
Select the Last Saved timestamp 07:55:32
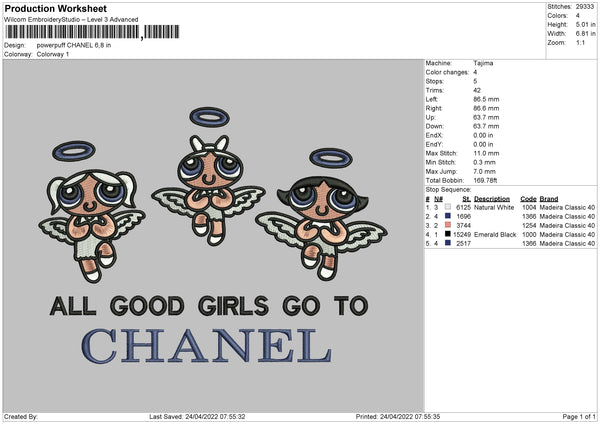click(x=232, y=416)
